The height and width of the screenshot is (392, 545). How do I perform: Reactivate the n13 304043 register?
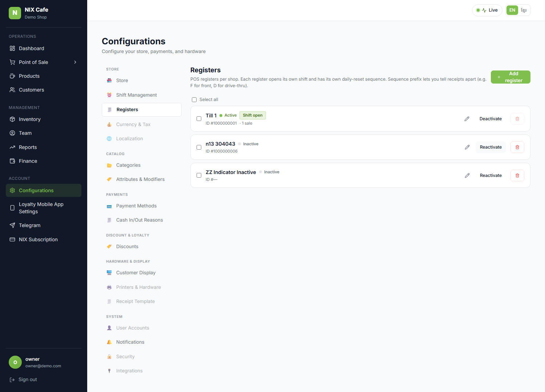(x=491, y=147)
